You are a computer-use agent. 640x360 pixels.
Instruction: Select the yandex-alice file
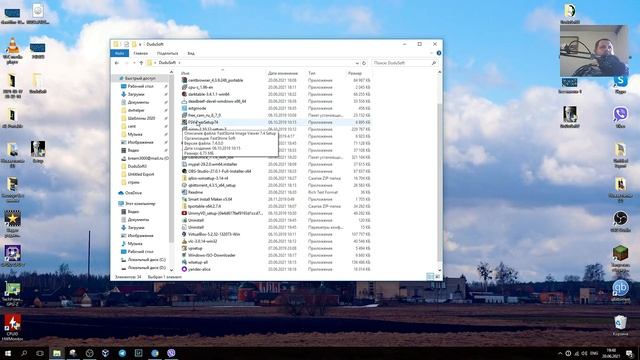point(199,269)
